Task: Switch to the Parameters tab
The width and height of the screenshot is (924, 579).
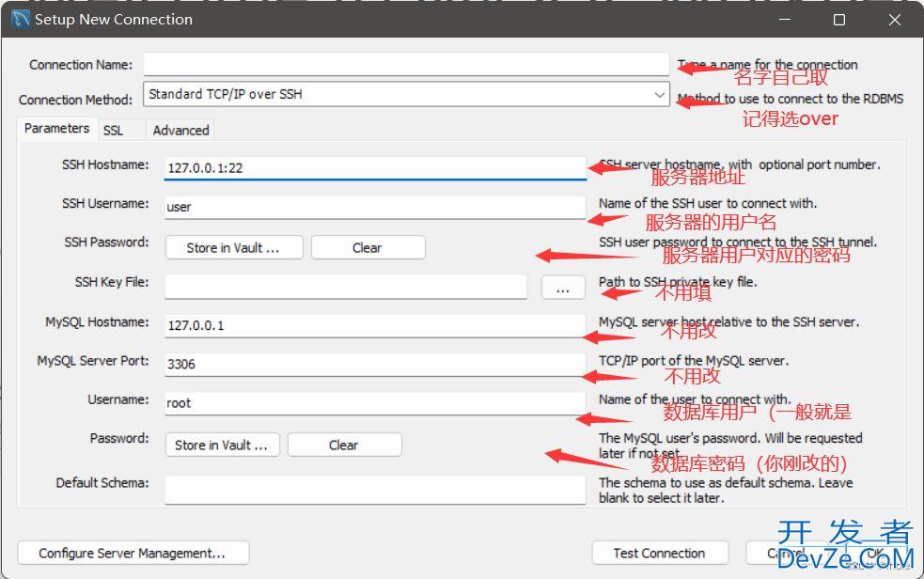Action: 56,129
